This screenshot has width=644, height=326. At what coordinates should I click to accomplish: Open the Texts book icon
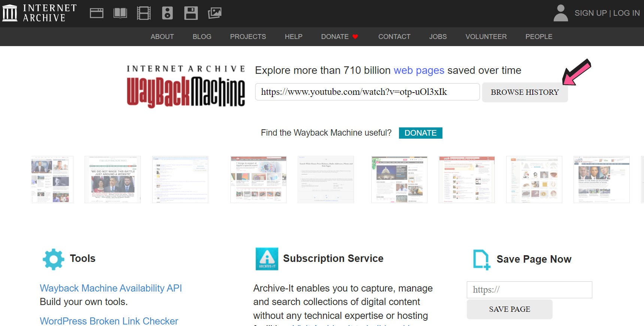click(x=120, y=13)
